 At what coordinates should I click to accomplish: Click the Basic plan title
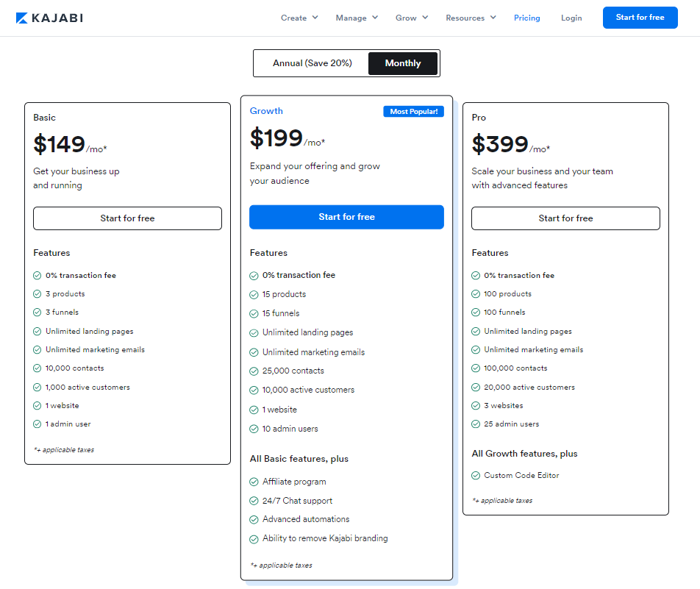(44, 118)
